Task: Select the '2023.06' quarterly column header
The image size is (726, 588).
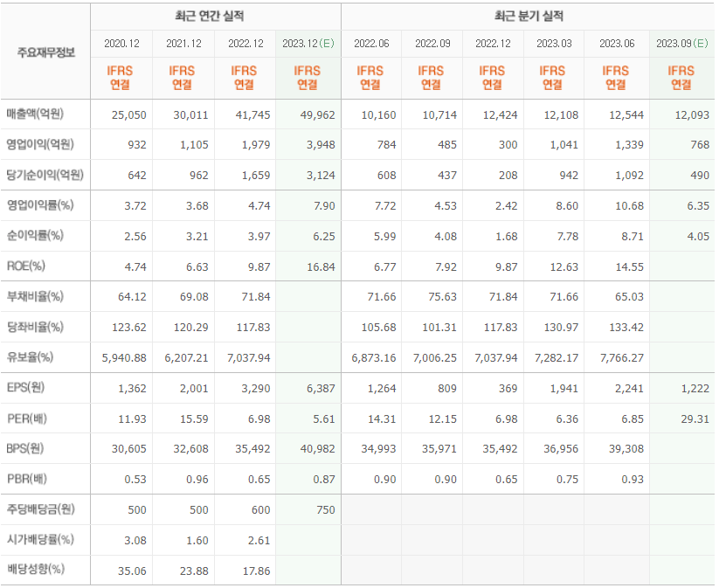Action: (617, 44)
